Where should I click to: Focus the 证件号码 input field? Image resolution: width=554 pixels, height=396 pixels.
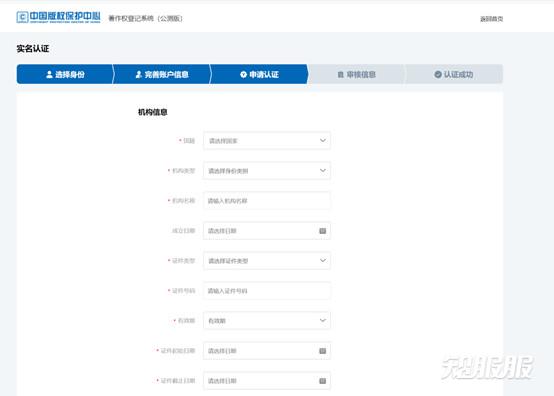click(267, 291)
